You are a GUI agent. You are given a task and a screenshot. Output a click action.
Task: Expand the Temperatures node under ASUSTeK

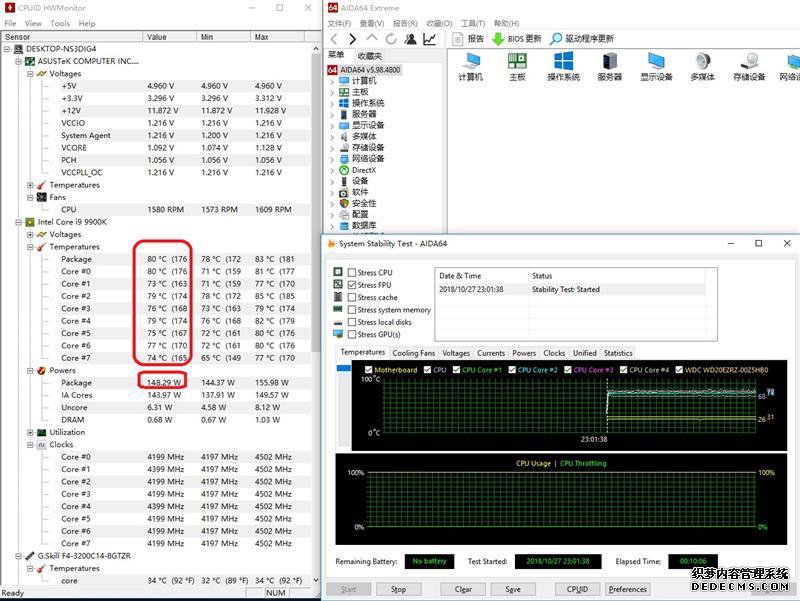30,185
